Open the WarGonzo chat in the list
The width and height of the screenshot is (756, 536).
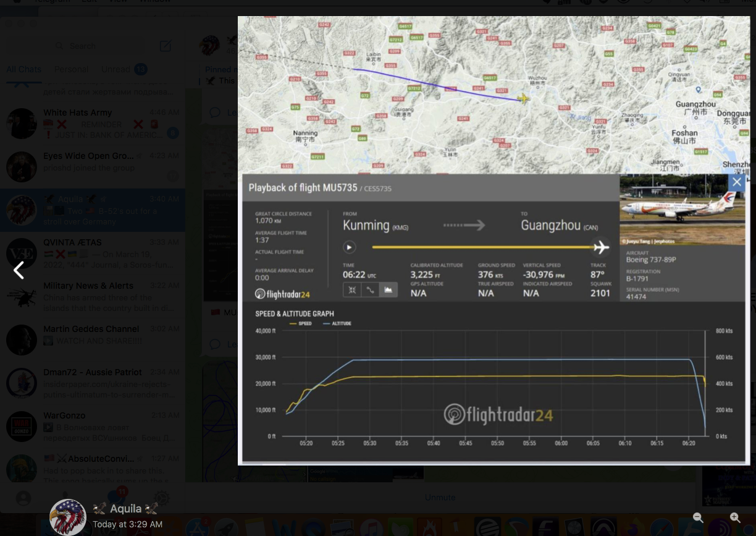click(x=93, y=427)
